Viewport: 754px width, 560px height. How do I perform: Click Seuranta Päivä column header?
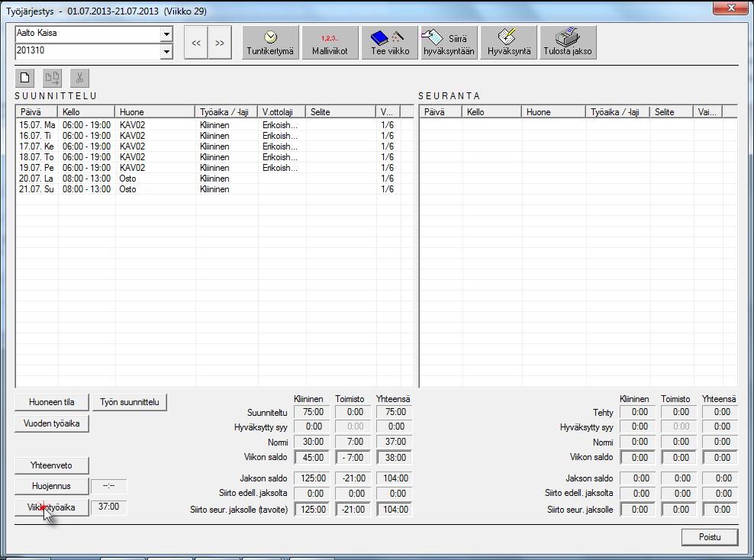tap(441, 112)
